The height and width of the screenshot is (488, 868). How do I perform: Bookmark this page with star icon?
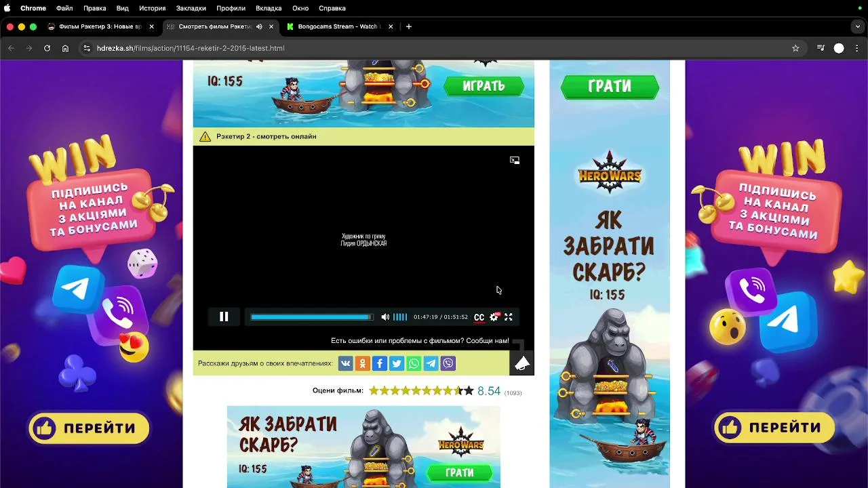pos(795,48)
